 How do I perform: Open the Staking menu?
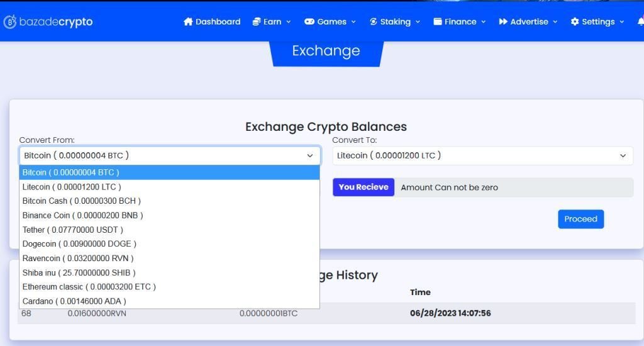point(395,22)
